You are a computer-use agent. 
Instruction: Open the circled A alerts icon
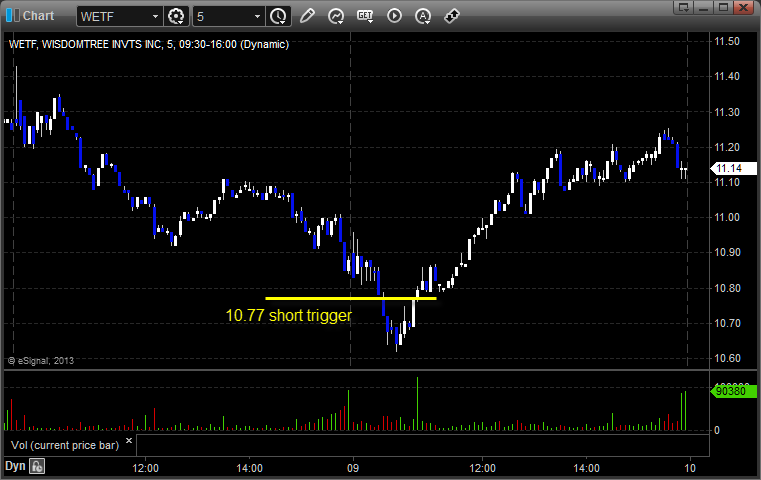click(x=423, y=16)
